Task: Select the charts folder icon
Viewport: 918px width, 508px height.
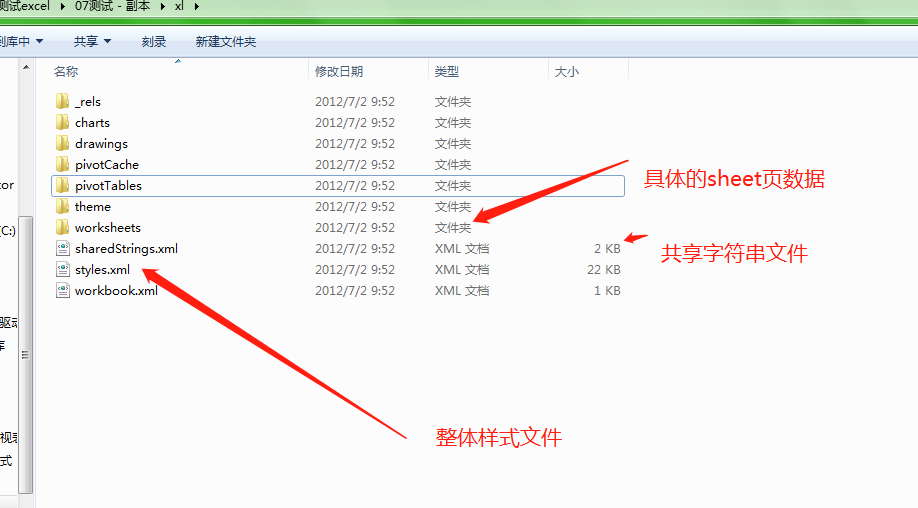Action: [63, 122]
